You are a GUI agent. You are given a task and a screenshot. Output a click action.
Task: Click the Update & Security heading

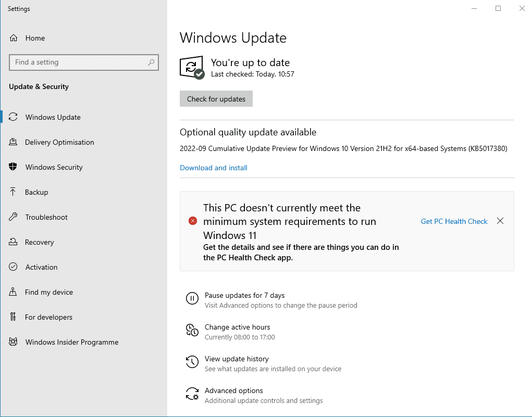point(39,86)
